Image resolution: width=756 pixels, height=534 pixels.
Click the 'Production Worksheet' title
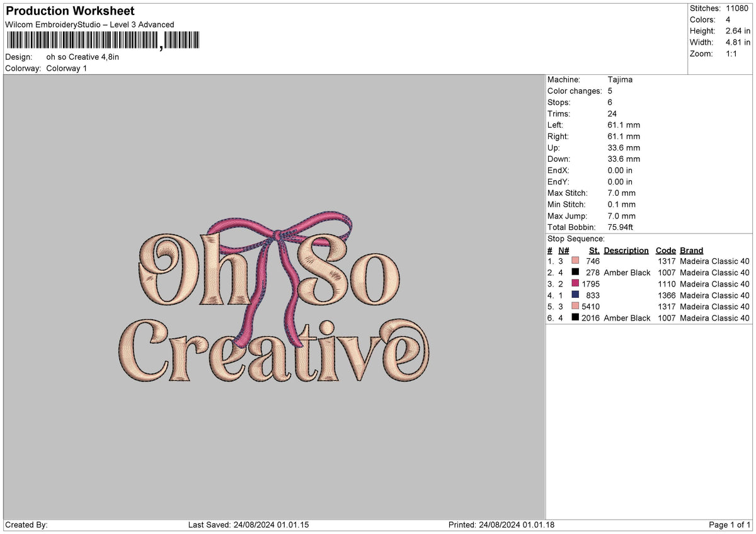coord(70,11)
